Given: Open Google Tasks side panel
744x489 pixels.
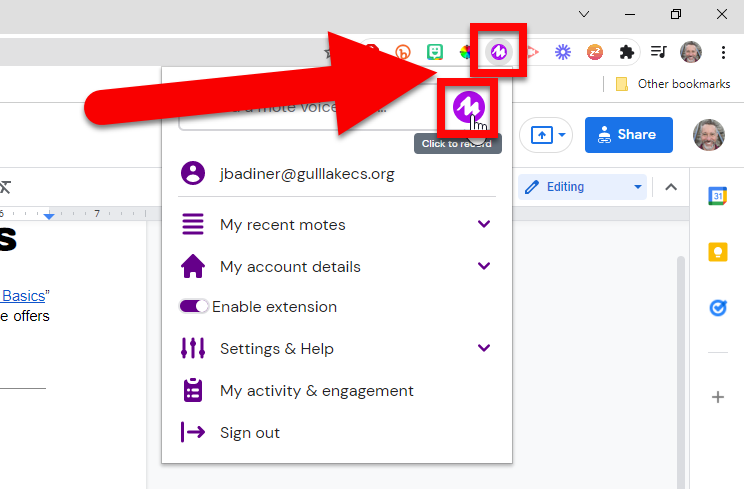Looking at the screenshot, I should click(717, 308).
